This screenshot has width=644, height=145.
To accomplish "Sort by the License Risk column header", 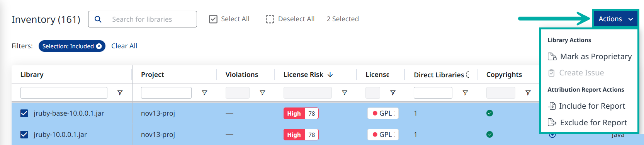I will 303,75.
